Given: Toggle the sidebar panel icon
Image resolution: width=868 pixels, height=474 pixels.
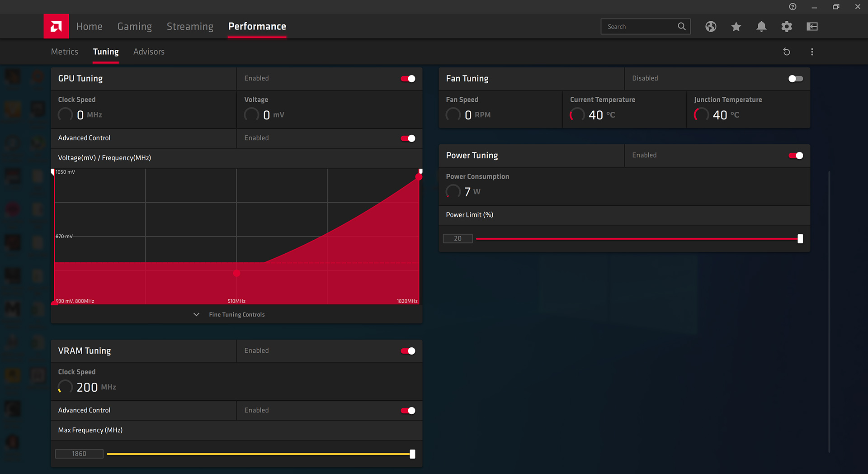Looking at the screenshot, I should pyautogui.click(x=812, y=27).
